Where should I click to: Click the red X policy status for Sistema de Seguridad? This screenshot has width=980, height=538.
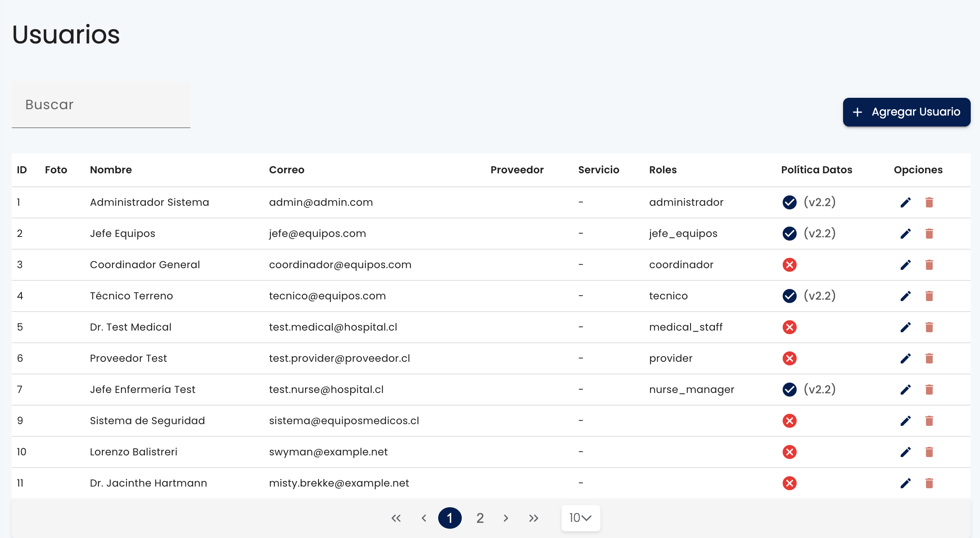point(790,421)
